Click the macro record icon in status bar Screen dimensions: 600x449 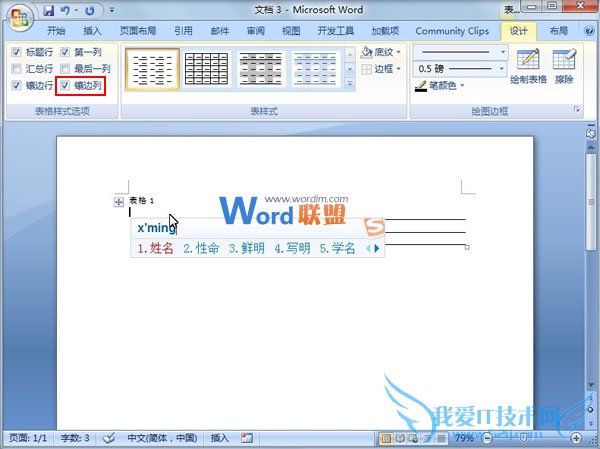(x=247, y=438)
